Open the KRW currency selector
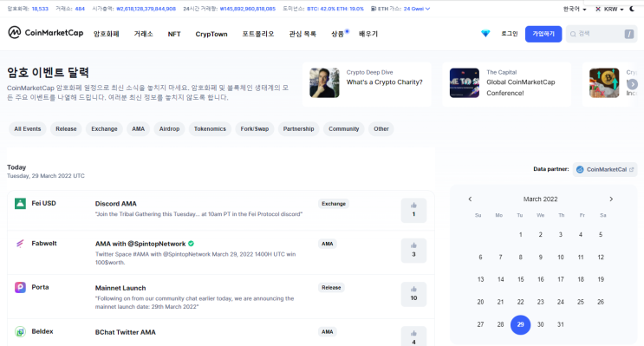The image size is (644, 346). click(609, 9)
